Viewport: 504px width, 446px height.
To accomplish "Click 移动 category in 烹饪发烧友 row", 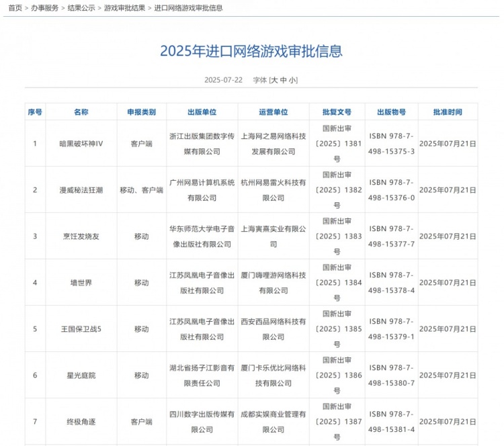I will [x=141, y=236].
